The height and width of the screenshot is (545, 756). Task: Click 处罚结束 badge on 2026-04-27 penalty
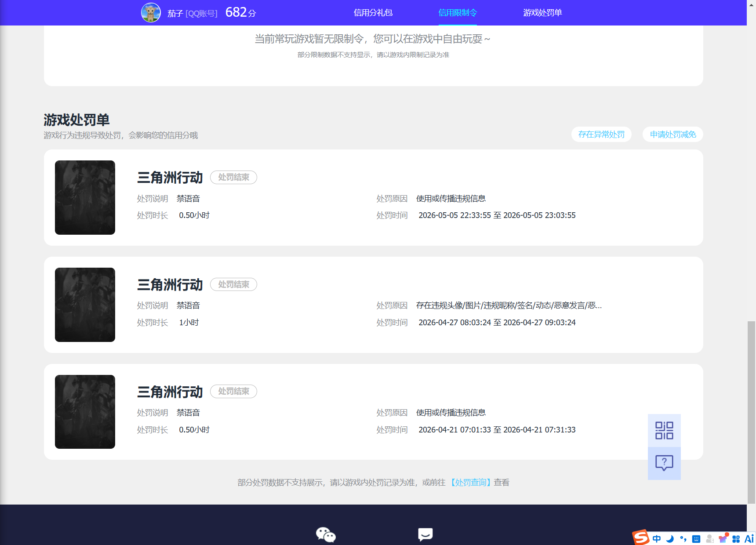click(233, 284)
